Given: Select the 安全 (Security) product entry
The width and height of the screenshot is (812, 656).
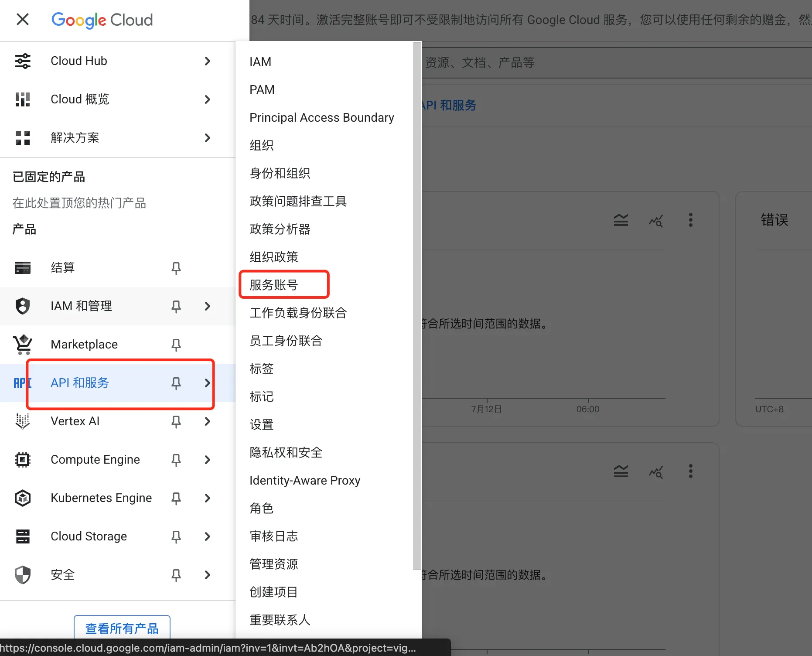Looking at the screenshot, I should click(x=63, y=574).
